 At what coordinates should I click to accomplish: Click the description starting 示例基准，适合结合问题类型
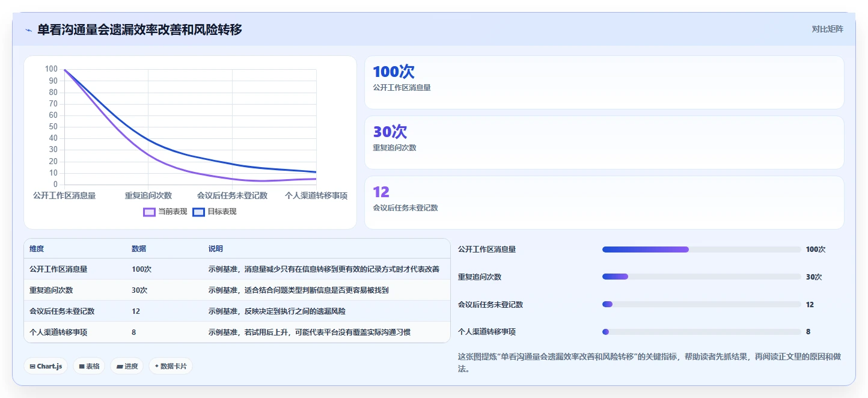pyautogui.click(x=299, y=290)
